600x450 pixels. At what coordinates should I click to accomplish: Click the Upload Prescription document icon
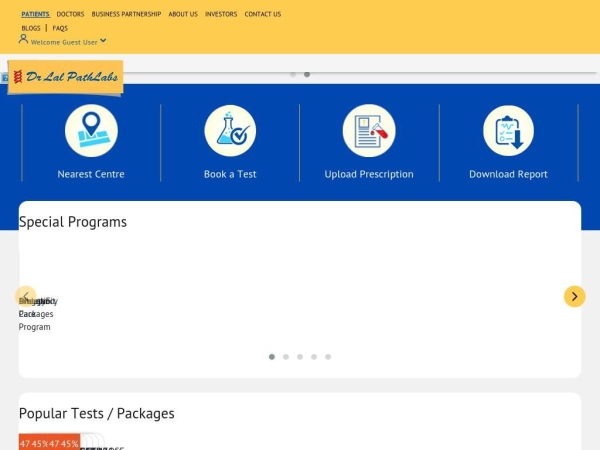(369, 131)
